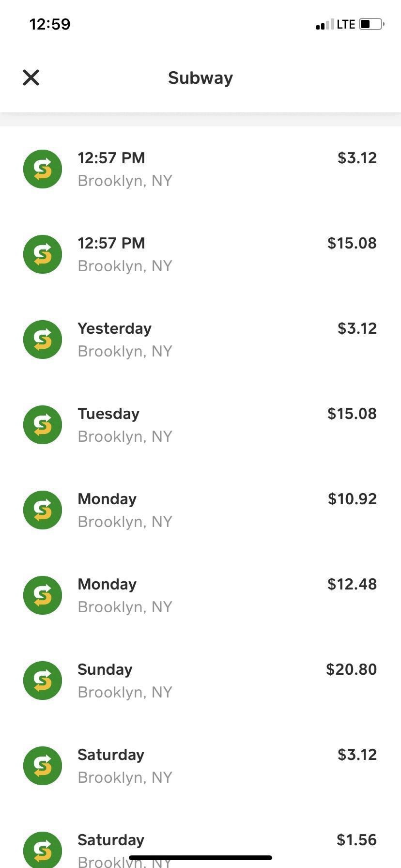Tap the battery icon in status bar
401x868 pixels.
coord(371,24)
